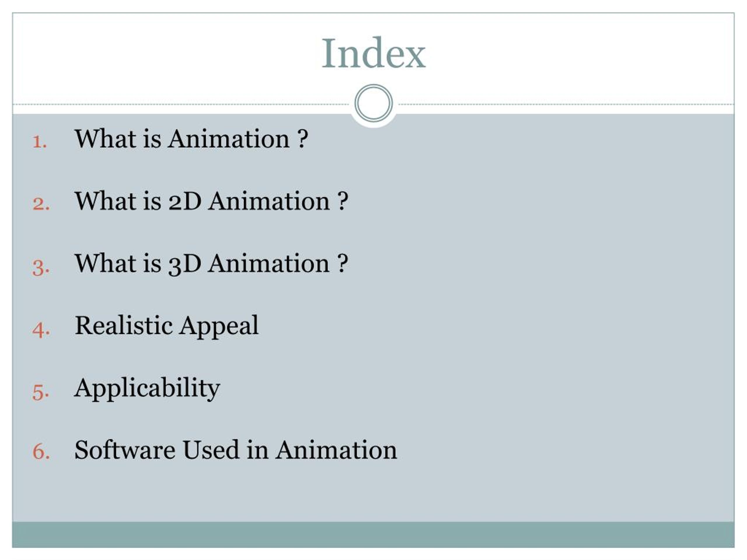Click the dashed divider right of circle
747x560 pixels.
pyautogui.click(x=566, y=104)
